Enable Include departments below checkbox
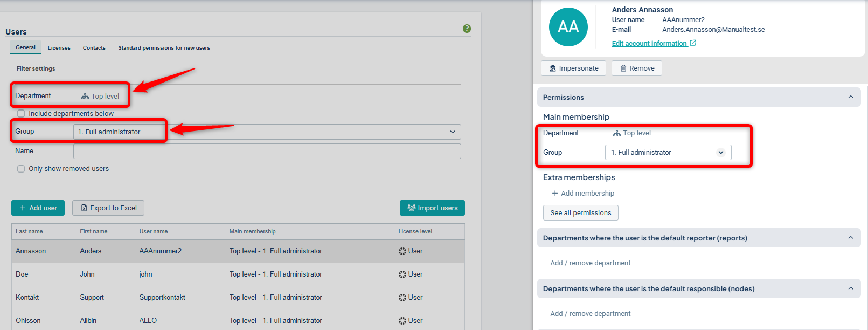The image size is (868, 330). [21, 114]
